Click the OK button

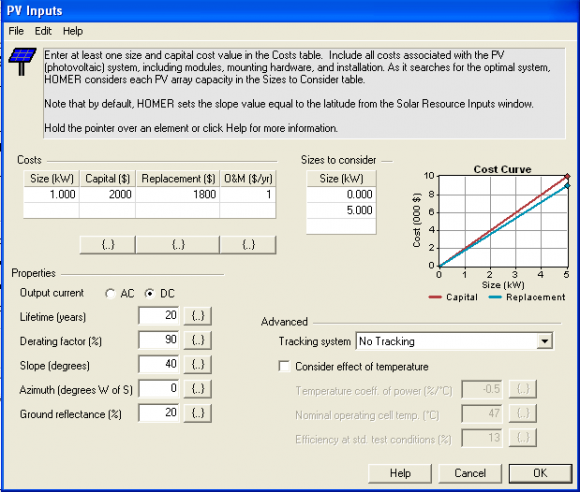point(540,473)
